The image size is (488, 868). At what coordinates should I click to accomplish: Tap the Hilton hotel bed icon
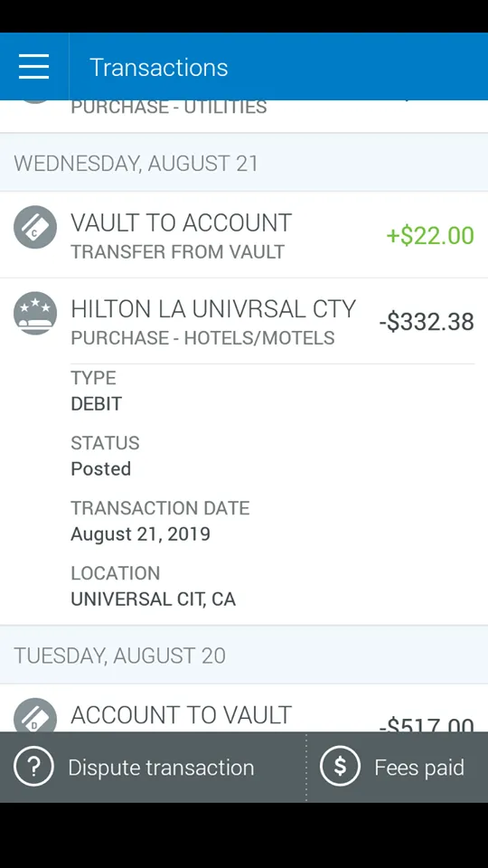point(35,314)
